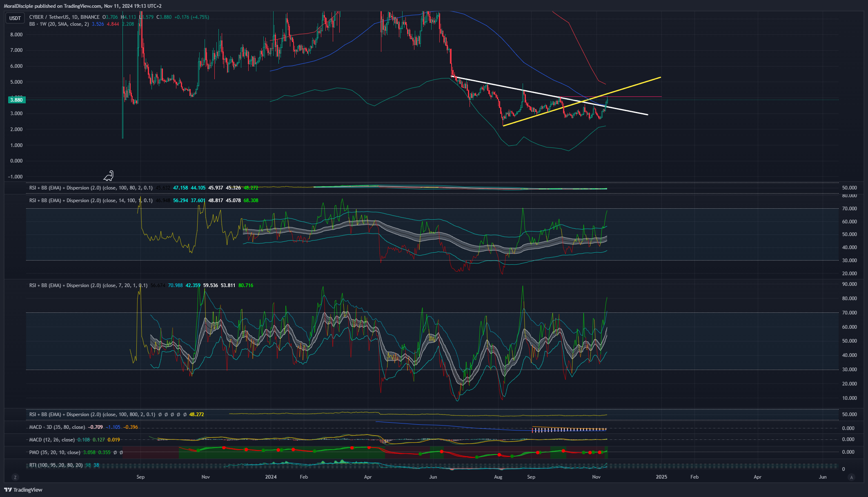Select the RTI (100, 95, 20, 80, 20) legend

[x=56, y=465]
